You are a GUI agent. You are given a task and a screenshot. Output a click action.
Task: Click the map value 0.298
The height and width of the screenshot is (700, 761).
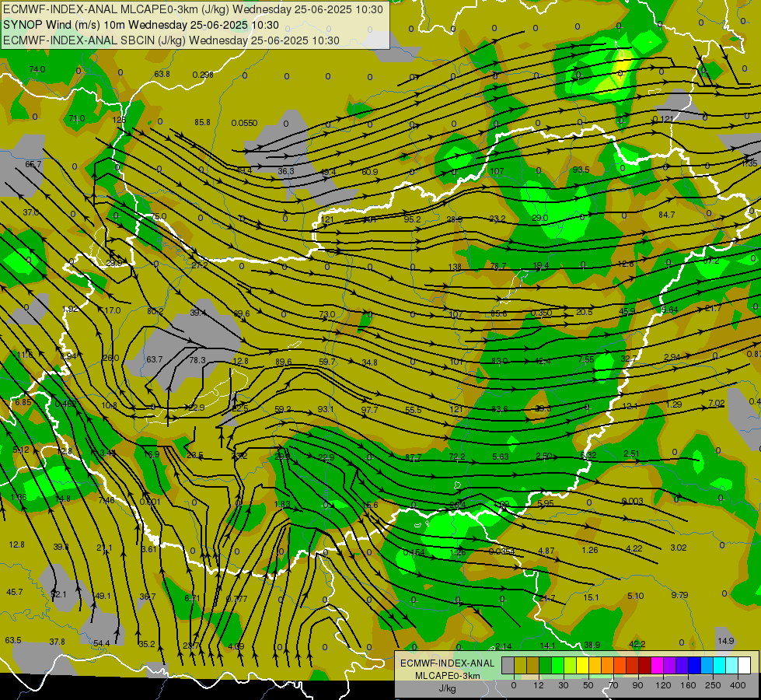[203, 75]
